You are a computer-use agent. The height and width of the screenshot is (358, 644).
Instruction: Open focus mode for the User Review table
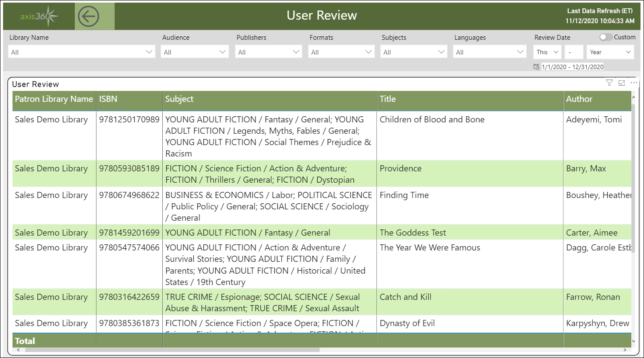622,83
